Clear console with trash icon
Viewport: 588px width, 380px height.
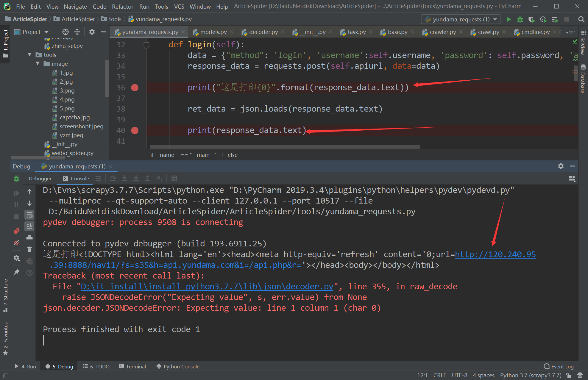(29, 250)
